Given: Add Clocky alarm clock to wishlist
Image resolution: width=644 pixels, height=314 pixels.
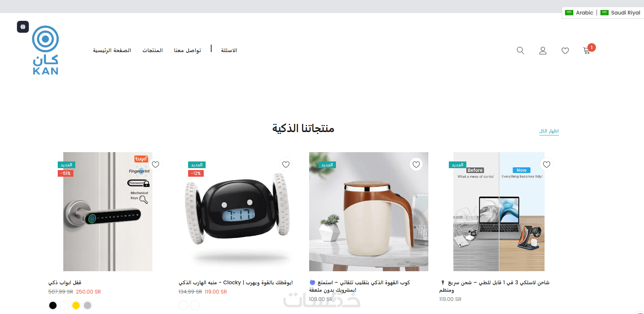Looking at the screenshot, I should [286, 164].
